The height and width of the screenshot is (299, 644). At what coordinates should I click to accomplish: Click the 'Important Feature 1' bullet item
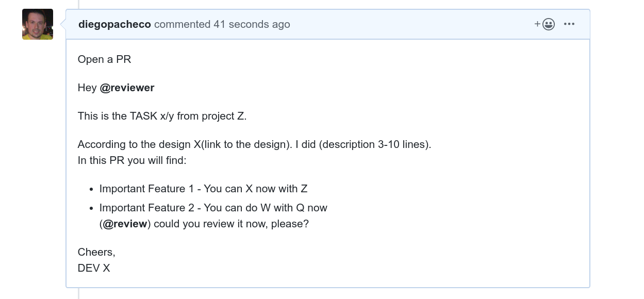(x=203, y=189)
